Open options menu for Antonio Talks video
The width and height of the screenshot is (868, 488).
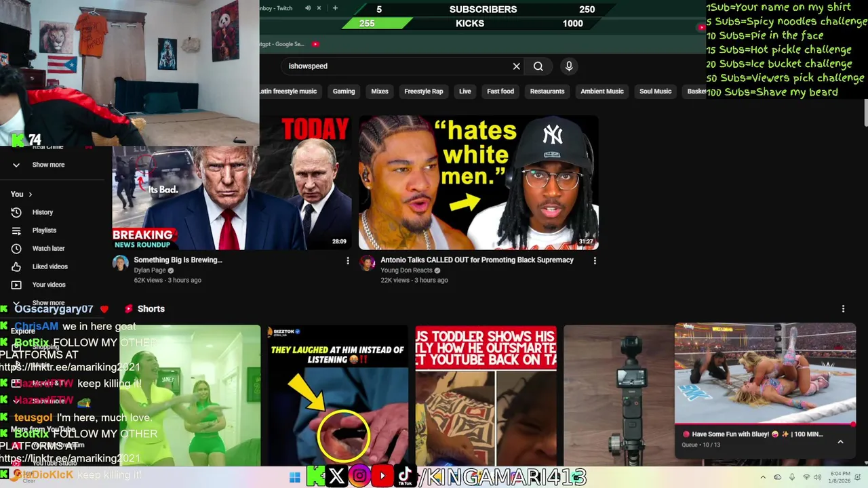[x=595, y=260]
